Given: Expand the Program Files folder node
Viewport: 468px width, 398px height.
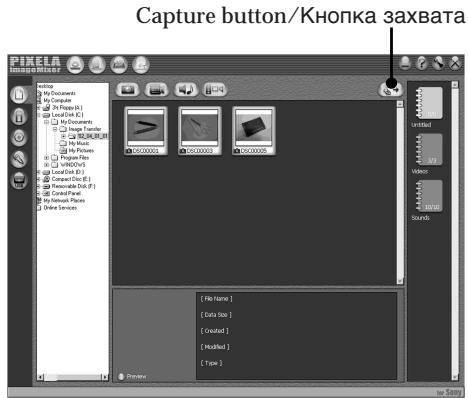Looking at the screenshot, I should pos(47,158).
